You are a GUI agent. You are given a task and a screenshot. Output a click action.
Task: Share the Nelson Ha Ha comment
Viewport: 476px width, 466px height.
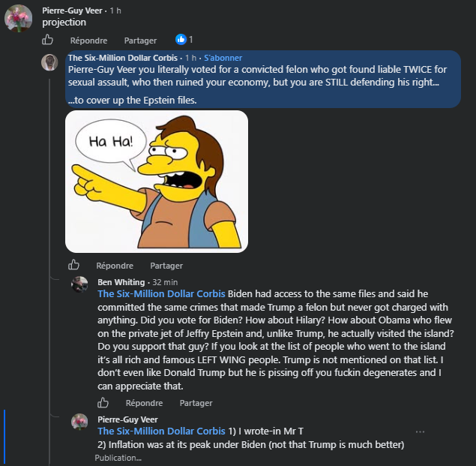[166, 266]
